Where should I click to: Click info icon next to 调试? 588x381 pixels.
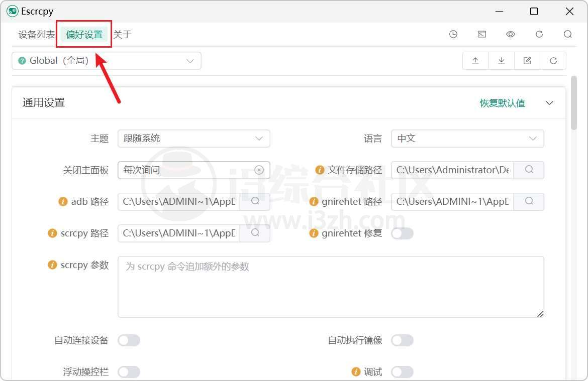point(356,371)
